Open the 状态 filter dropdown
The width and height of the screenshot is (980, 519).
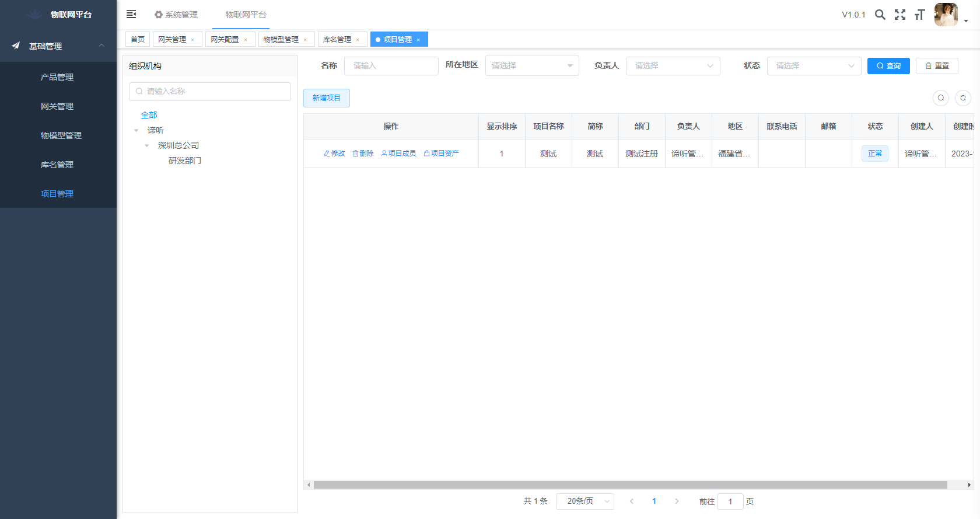814,66
